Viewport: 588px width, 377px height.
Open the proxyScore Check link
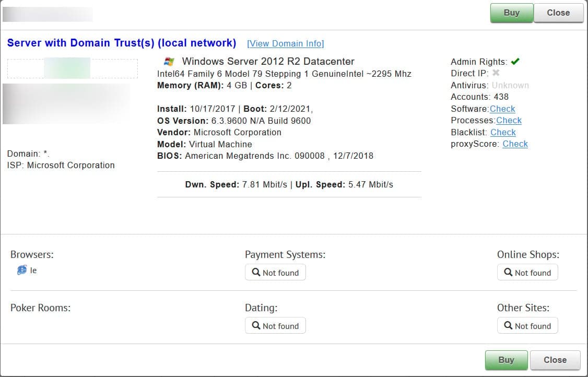(515, 144)
